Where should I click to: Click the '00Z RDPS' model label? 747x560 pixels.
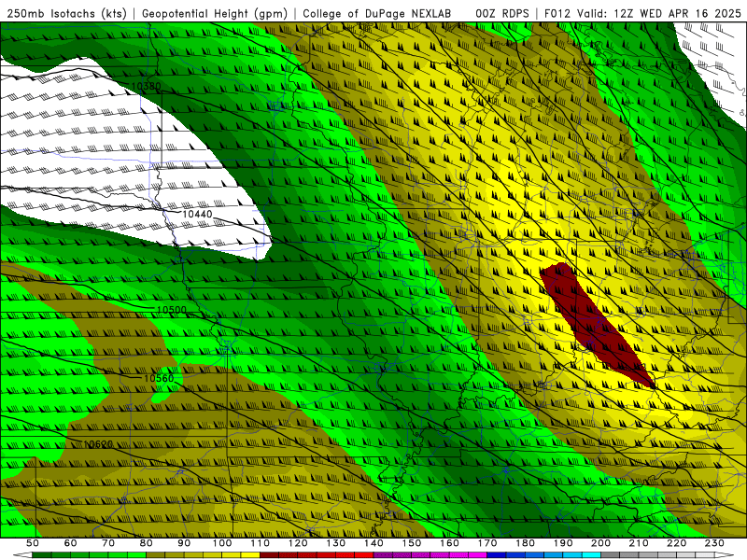502,13
